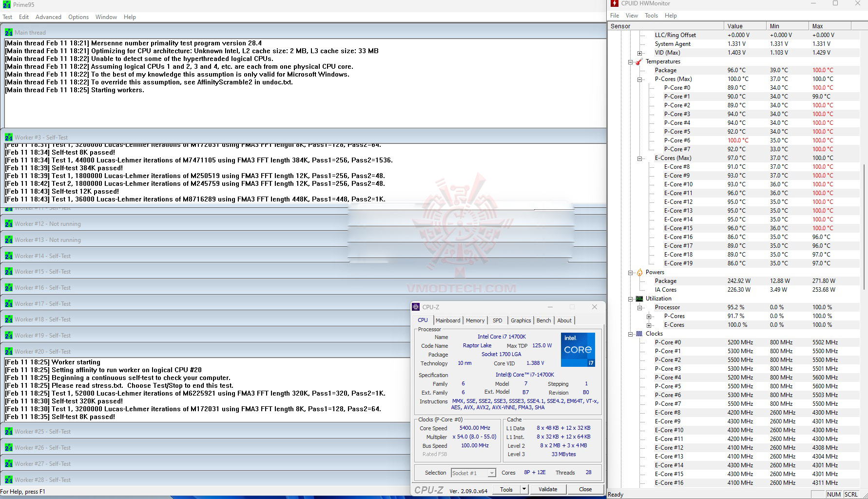Screen dimensions: 868x499
Task: Collapse the Temperatures section in HWMonitor
Action: click(x=631, y=61)
